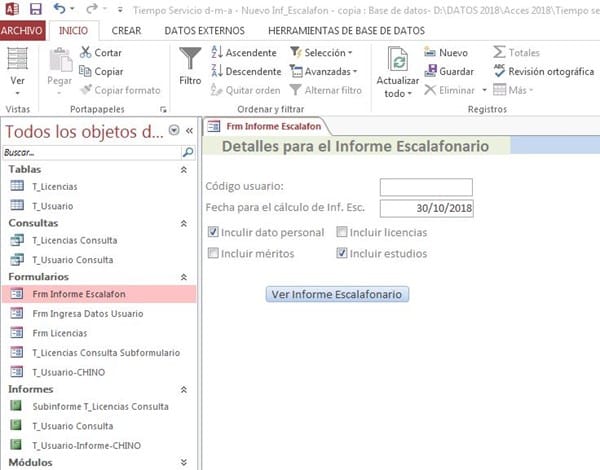Switch to INICIO ribbon tab

[73, 31]
